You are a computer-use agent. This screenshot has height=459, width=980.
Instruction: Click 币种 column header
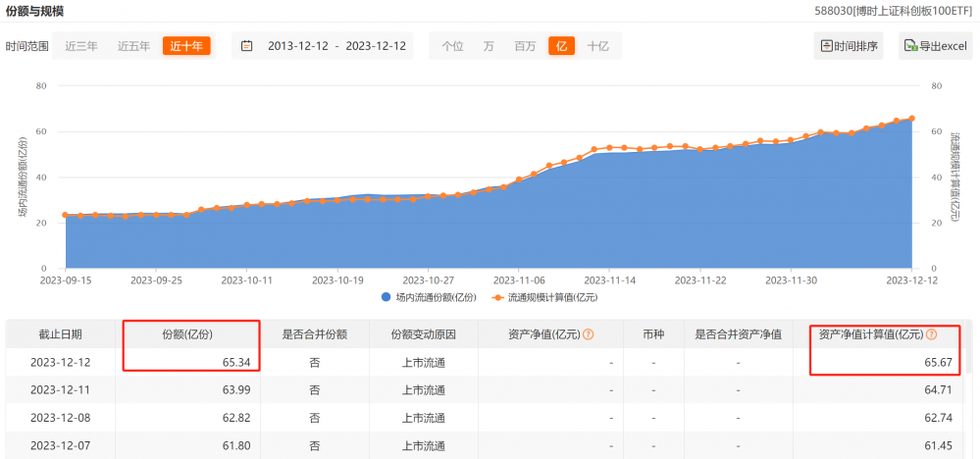click(x=653, y=334)
